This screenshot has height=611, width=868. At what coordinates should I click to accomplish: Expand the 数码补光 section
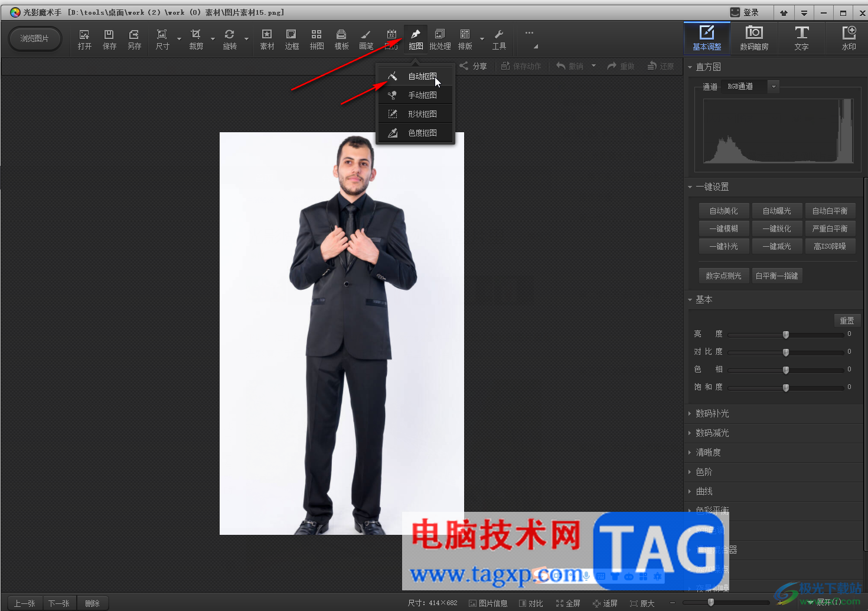click(712, 413)
